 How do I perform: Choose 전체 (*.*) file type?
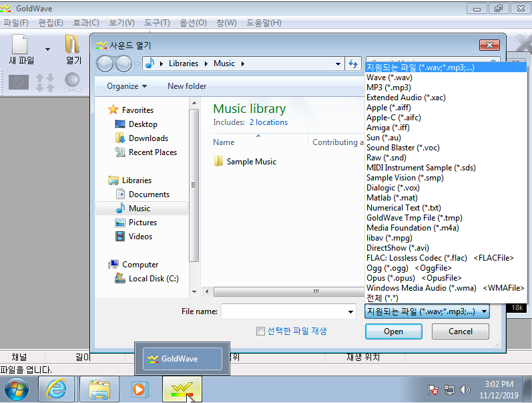coord(446,298)
